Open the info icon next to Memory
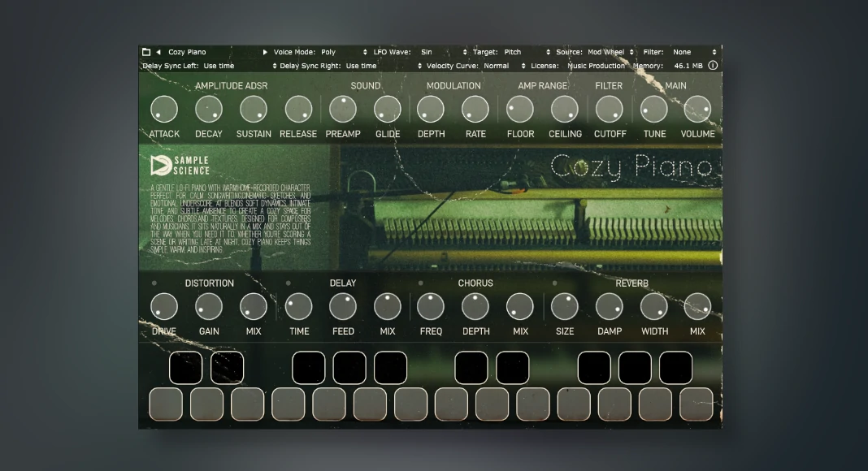The height and width of the screenshot is (471, 868). [x=713, y=65]
